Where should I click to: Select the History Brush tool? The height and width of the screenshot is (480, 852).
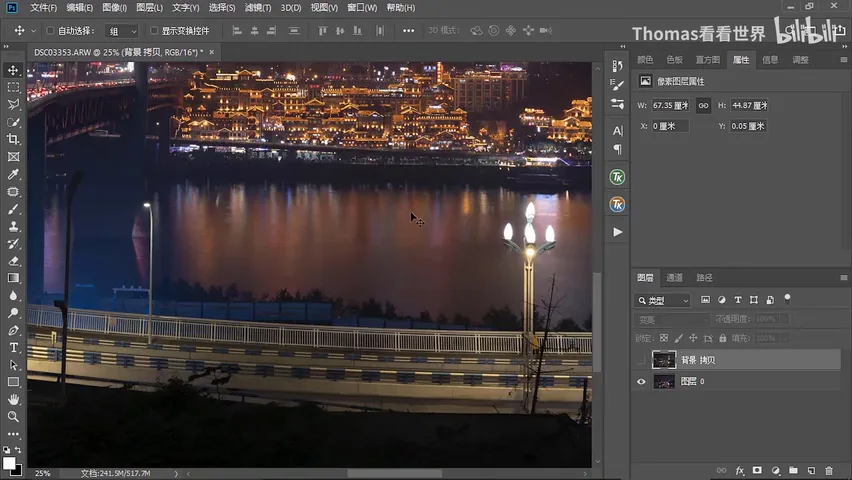click(14, 244)
